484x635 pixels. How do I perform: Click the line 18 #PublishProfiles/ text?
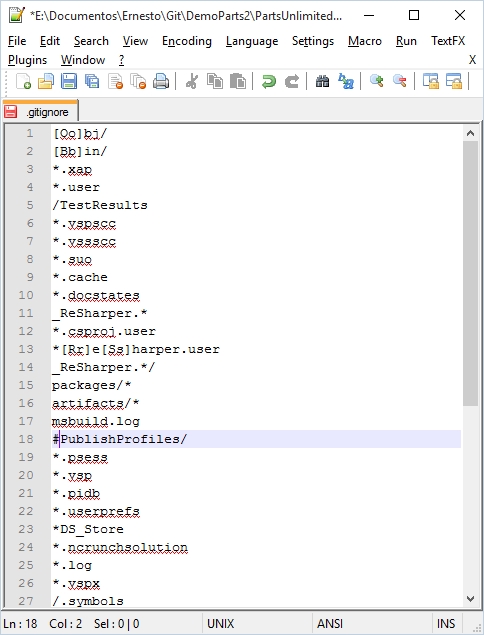pyautogui.click(x=119, y=439)
